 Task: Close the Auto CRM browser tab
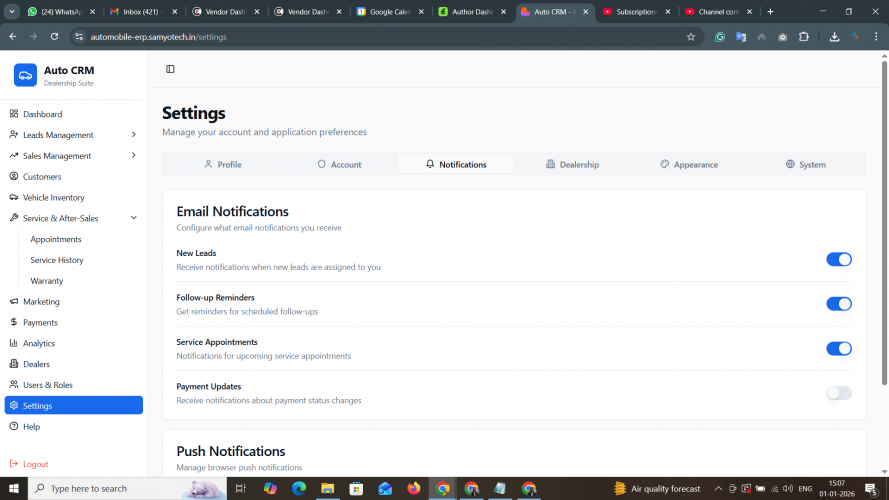(x=586, y=11)
